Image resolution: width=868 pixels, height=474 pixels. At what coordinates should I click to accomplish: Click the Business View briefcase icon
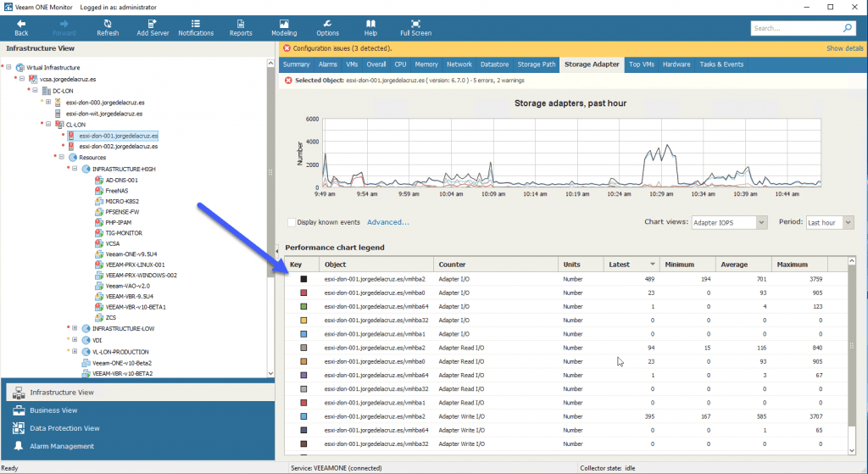pos(19,410)
